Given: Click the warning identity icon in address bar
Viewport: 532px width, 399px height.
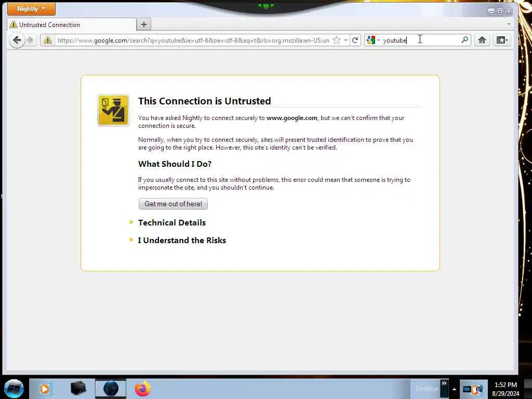Looking at the screenshot, I should (x=48, y=41).
